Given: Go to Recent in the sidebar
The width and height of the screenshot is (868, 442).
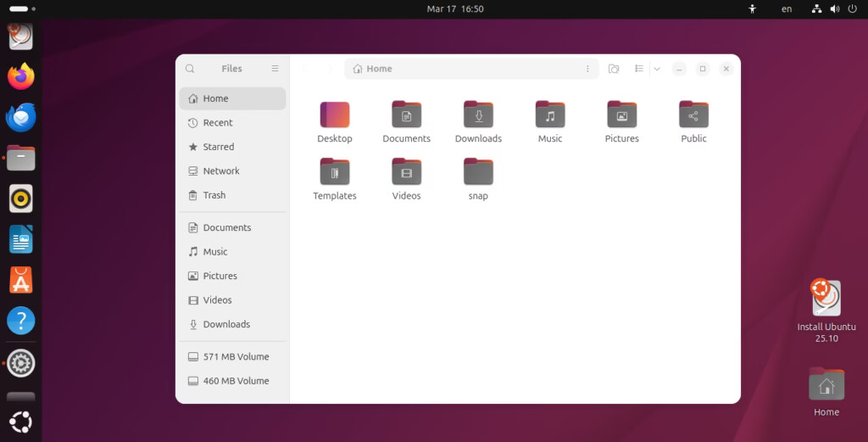Looking at the screenshot, I should click(217, 123).
